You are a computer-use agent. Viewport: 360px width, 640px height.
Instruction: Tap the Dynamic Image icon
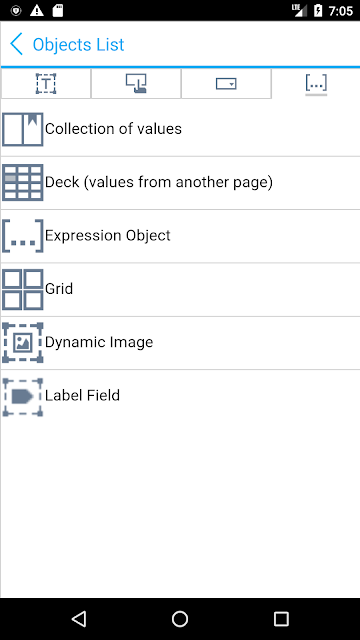tap(22, 342)
